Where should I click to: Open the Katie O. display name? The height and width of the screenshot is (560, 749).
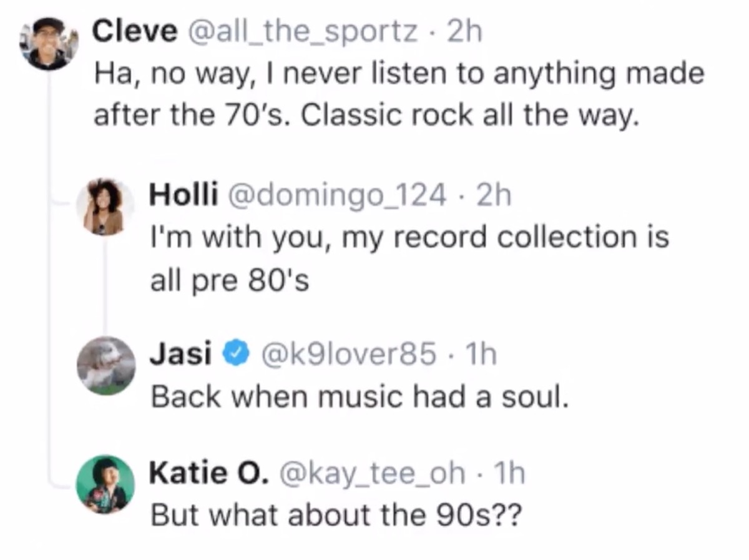(x=209, y=473)
